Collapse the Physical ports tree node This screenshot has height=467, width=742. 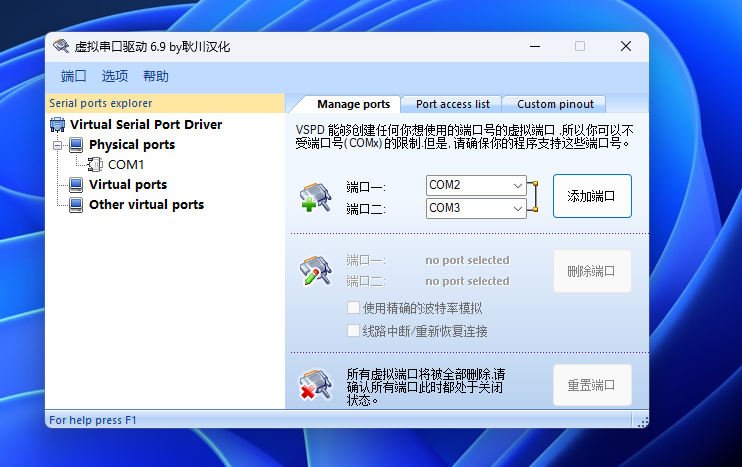coord(57,145)
